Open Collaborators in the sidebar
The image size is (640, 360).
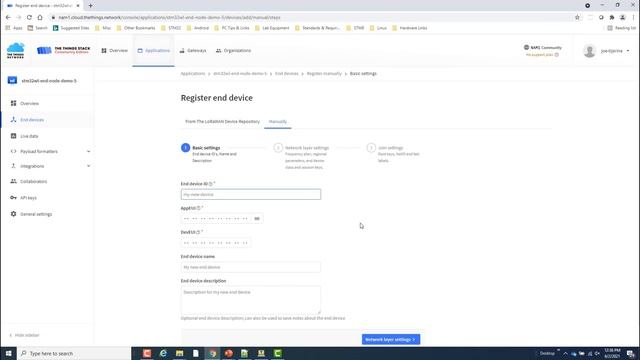(33, 181)
